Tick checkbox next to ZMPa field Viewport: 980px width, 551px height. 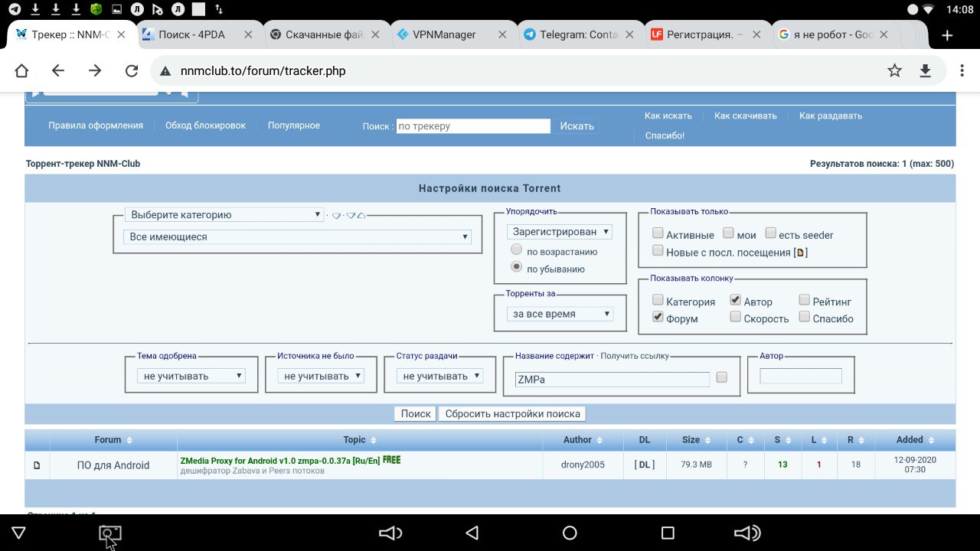click(x=721, y=377)
